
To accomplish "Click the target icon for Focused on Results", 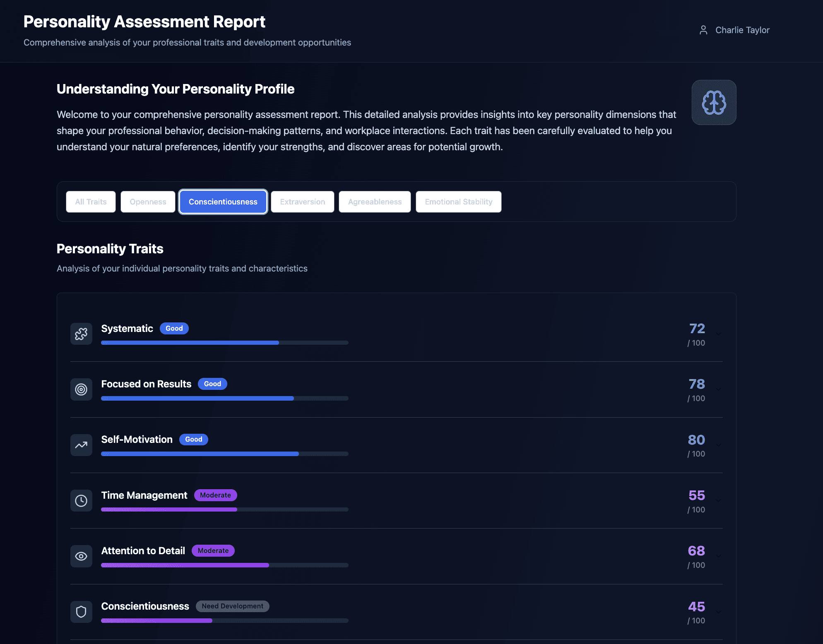I will click(81, 389).
